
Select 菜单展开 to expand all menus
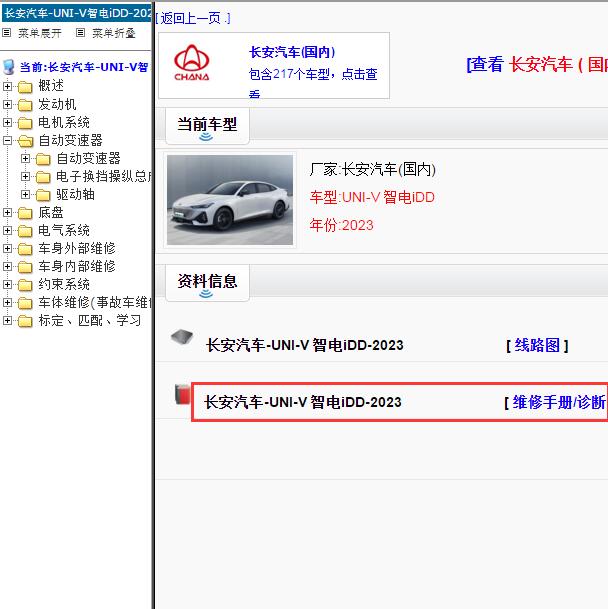(x=40, y=33)
